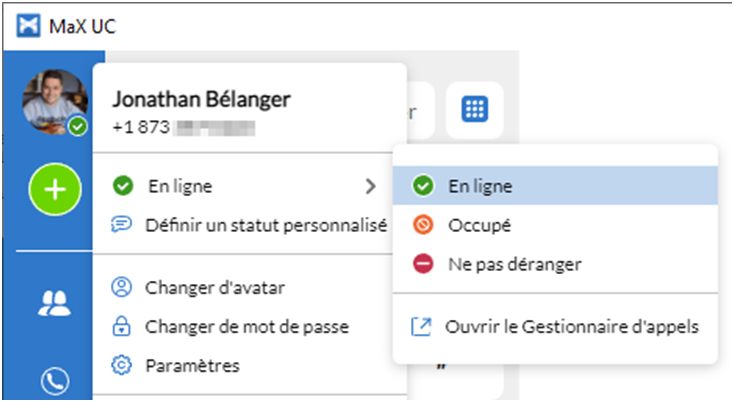Screen dimensions: 734x402
Task: Click the padlock icon beside Changer de mot de passe
Action: [122, 326]
